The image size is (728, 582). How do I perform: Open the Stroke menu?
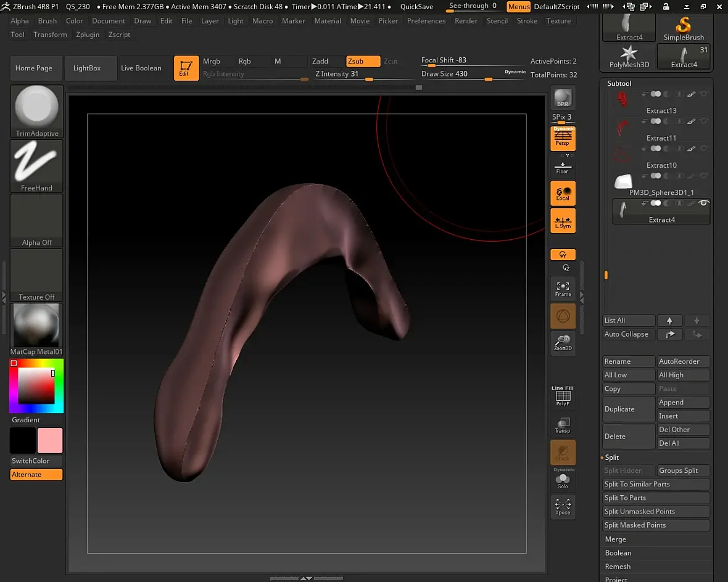tap(527, 21)
